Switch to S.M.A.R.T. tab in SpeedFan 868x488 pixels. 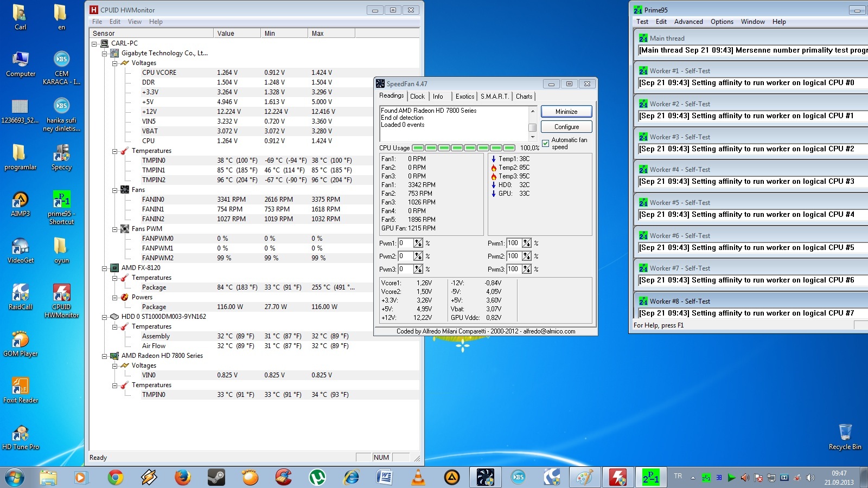click(x=495, y=97)
